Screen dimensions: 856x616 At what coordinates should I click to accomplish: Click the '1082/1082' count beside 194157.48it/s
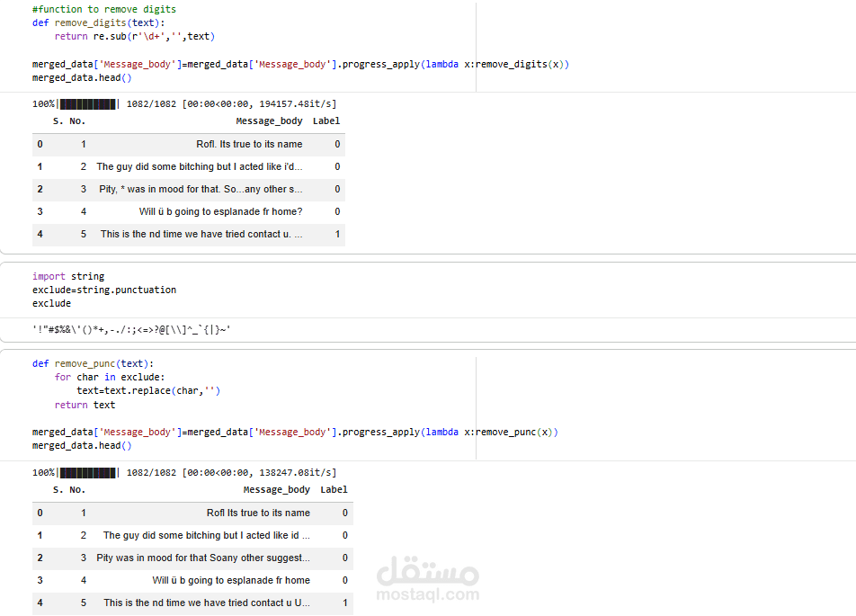(x=151, y=104)
